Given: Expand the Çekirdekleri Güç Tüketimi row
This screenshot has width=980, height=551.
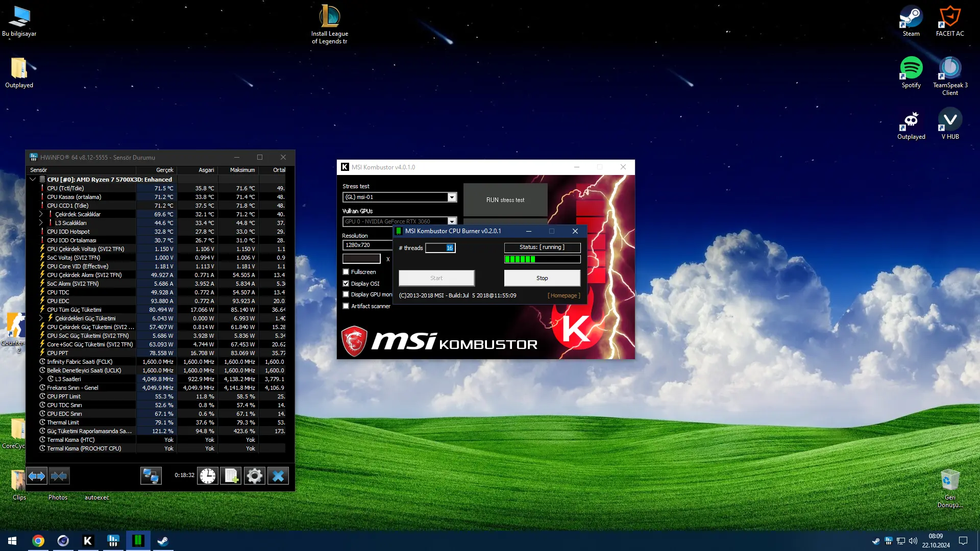Looking at the screenshot, I should pos(41,318).
